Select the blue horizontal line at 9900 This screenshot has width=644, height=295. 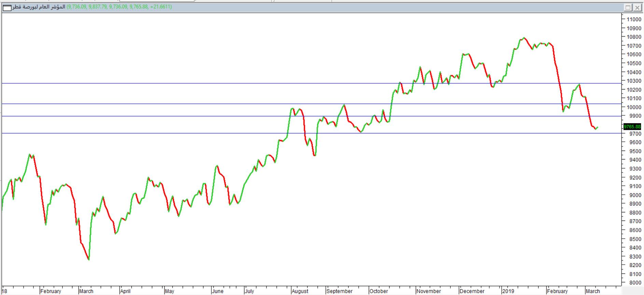[311, 116]
